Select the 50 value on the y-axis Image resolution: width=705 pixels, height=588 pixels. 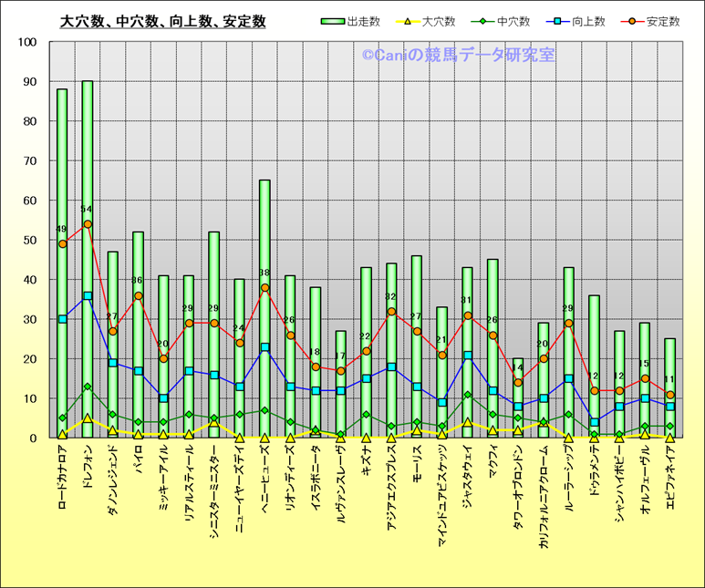[x=29, y=241]
